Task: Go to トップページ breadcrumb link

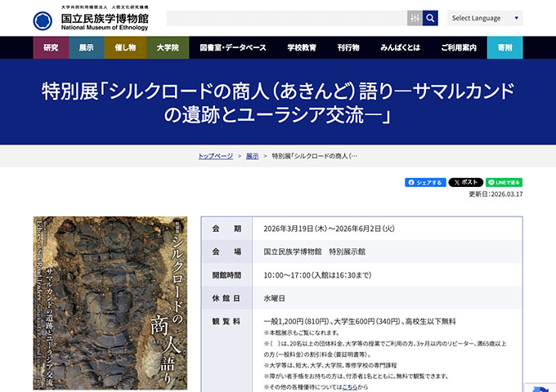Action: 216,156
